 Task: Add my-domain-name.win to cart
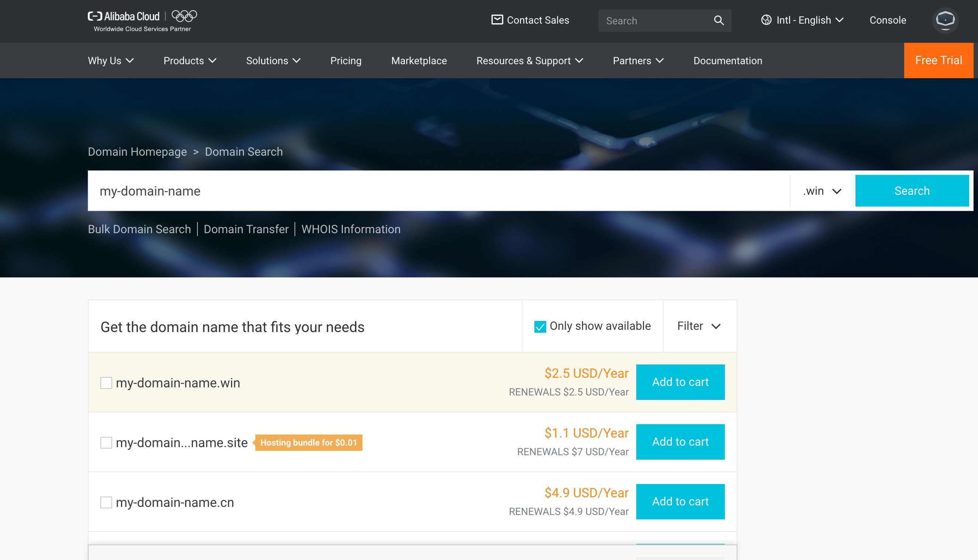coord(680,382)
